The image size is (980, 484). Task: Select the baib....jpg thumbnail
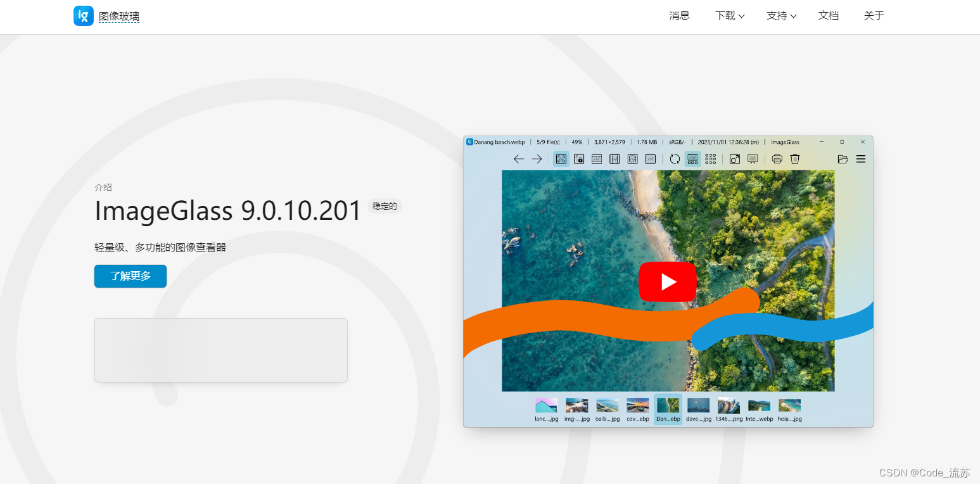click(x=607, y=409)
